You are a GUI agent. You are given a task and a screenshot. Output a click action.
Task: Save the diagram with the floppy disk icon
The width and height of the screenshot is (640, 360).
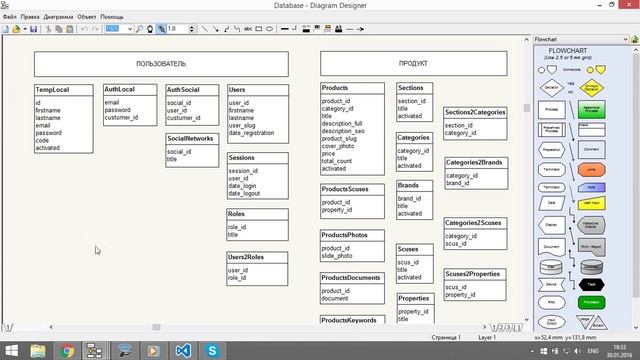tap(33, 29)
